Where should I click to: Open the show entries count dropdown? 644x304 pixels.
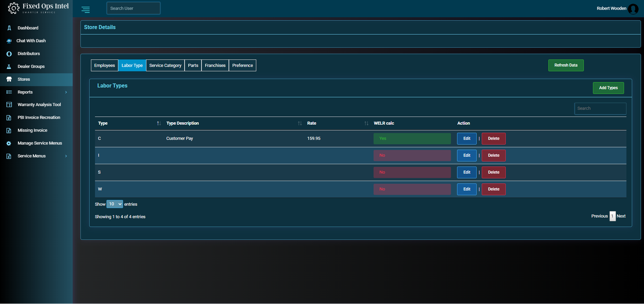pyautogui.click(x=115, y=204)
